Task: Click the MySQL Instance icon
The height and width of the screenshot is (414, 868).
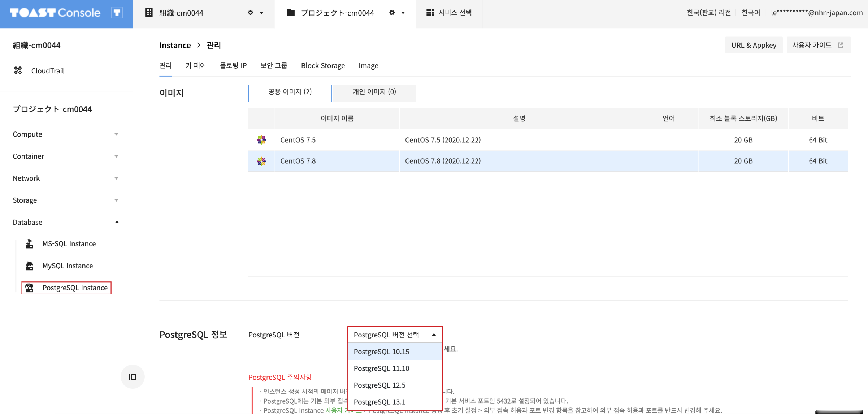Action: tap(30, 266)
